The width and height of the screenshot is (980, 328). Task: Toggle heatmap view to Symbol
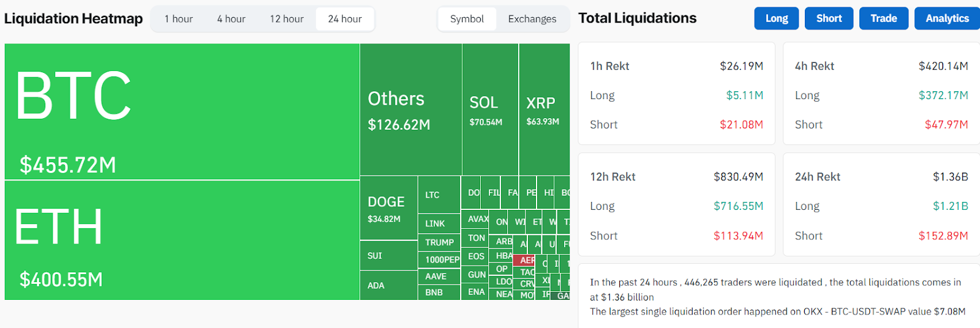[x=467, y=19]
